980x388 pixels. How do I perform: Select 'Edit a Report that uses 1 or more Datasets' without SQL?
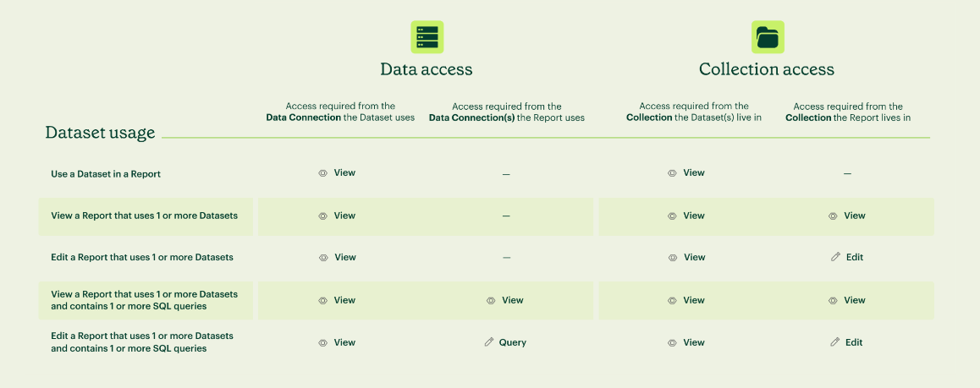click(x=142, y=257)
